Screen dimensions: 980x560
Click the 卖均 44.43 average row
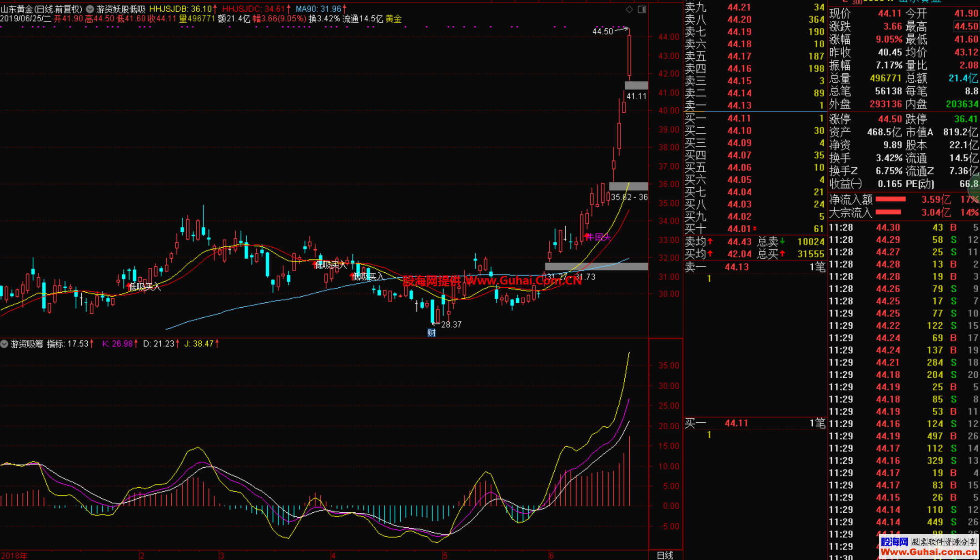click(x=718, y=242)
